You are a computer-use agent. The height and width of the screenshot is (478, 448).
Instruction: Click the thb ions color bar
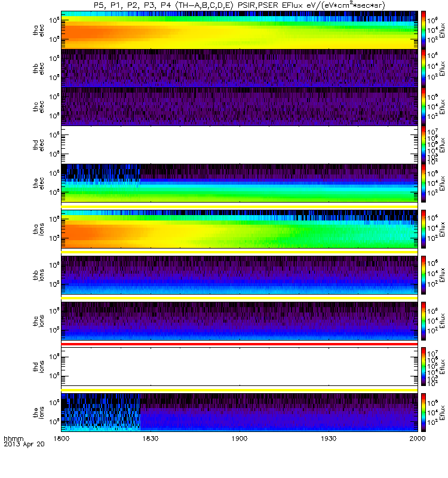[x=424, y=275]
